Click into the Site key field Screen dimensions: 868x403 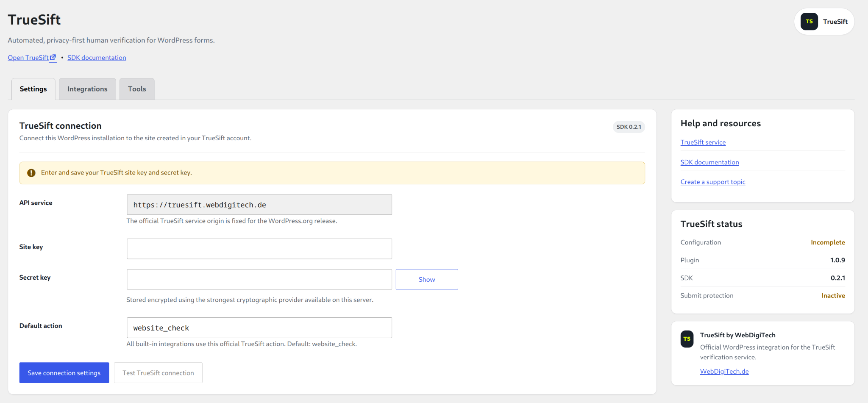[259, 249]
